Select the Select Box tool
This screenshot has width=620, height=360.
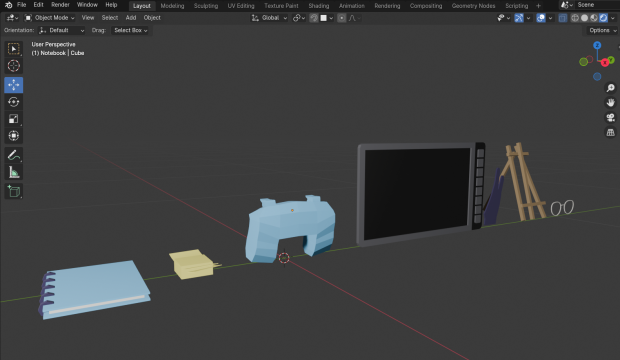coord(13,49)
